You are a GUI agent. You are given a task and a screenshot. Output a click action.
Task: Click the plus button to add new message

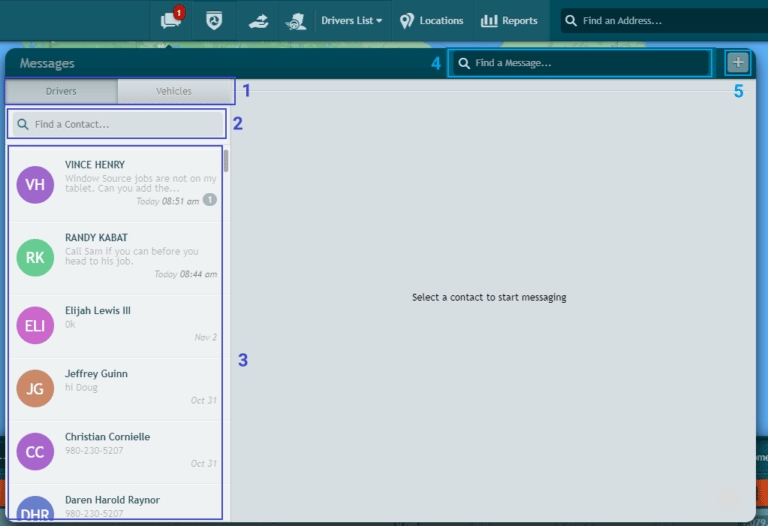coord(738,63)
